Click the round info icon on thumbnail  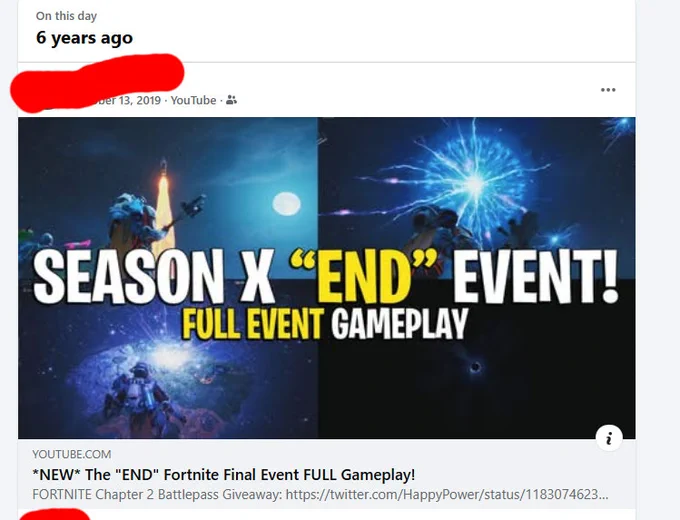pyautogui.click(x=609, y=438)
